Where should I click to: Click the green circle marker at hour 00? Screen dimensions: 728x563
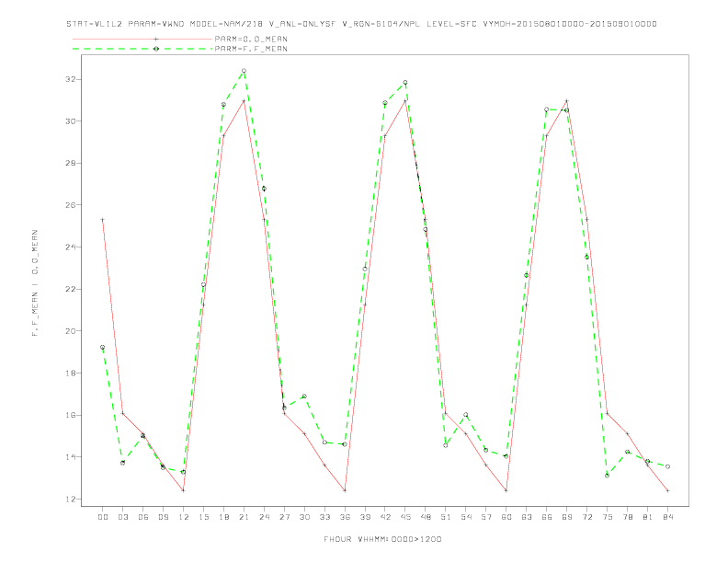pyautogui.click(x=103, y=347)
